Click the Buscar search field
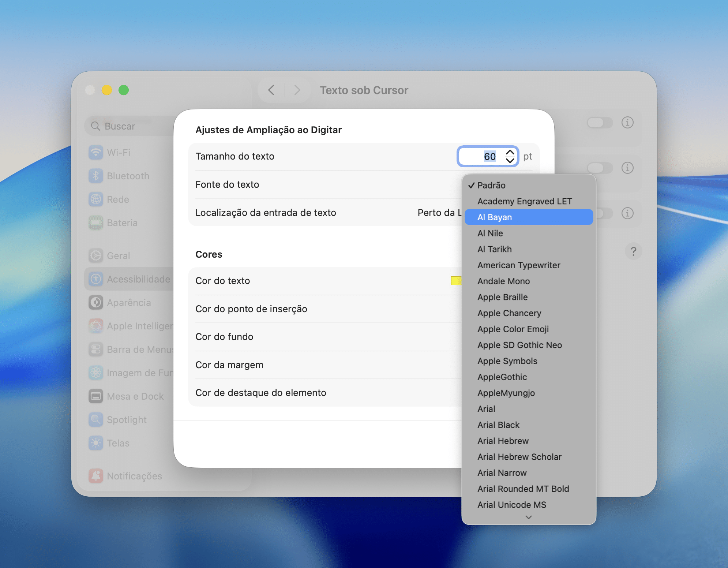Viewport: 728px width, 568px height. click(130, 126)
